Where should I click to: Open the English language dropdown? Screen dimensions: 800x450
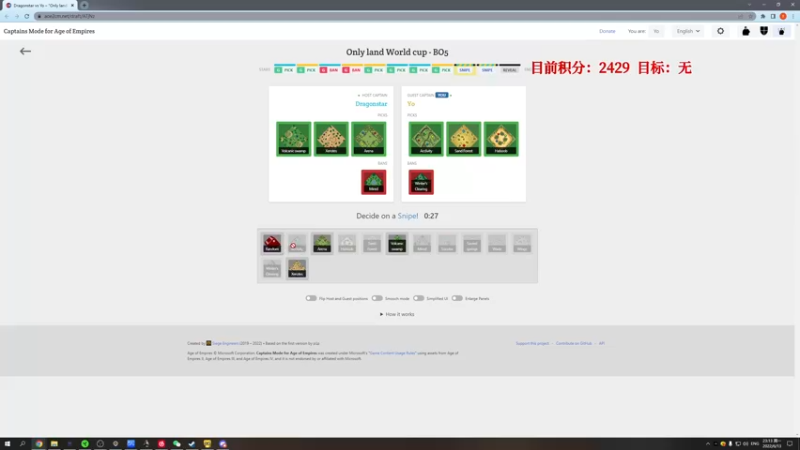(688, 31)
